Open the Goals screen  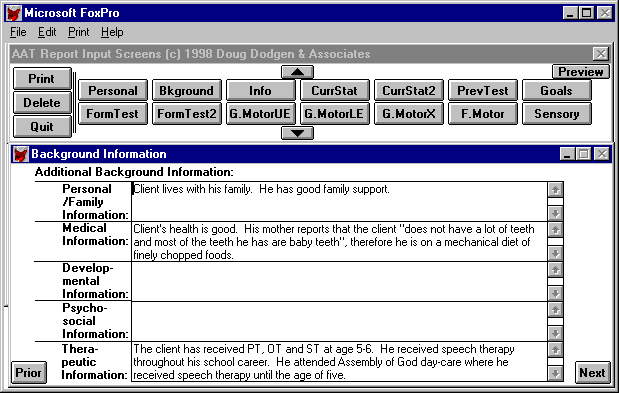click(x=557, y=90)
